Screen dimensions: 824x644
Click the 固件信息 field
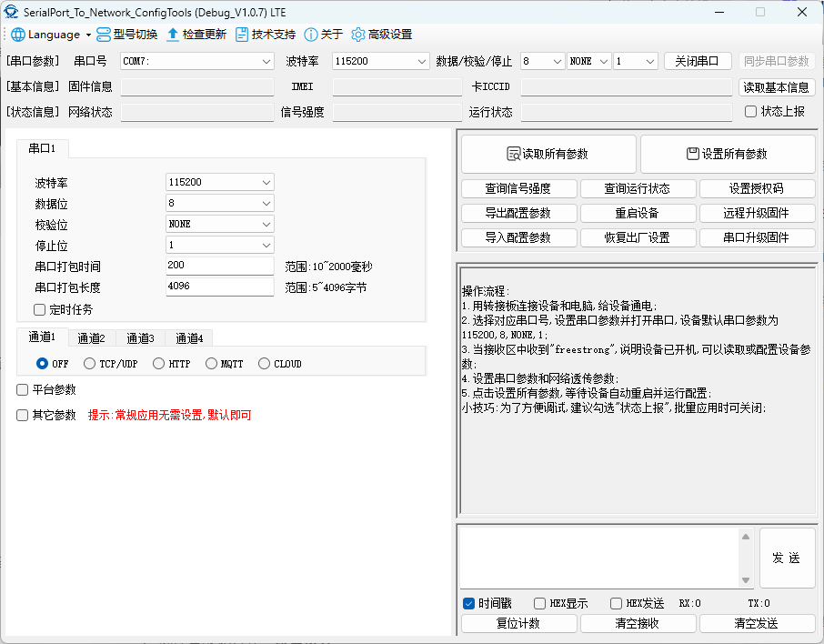pyautogui.click(x=197, y=86)
